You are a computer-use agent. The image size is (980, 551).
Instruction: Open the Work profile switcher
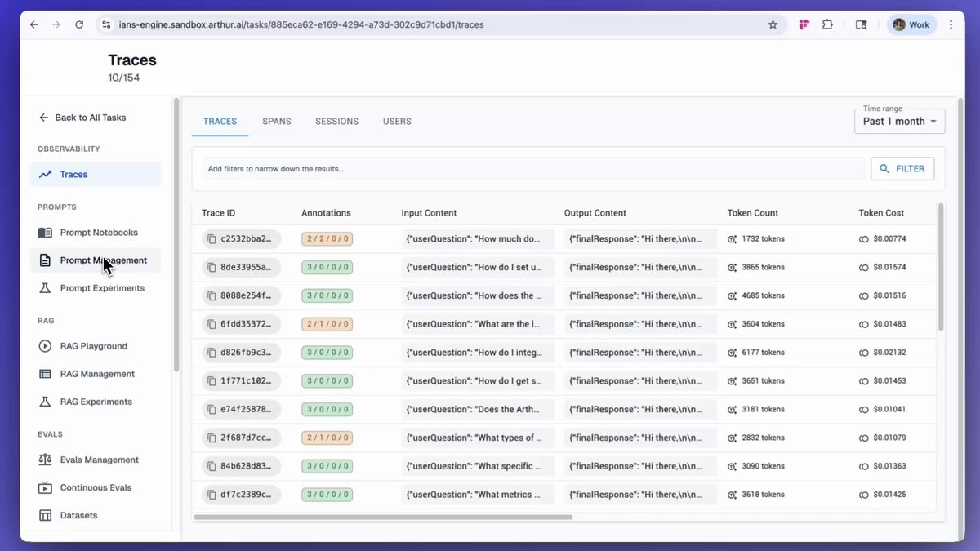pos(911,24)
